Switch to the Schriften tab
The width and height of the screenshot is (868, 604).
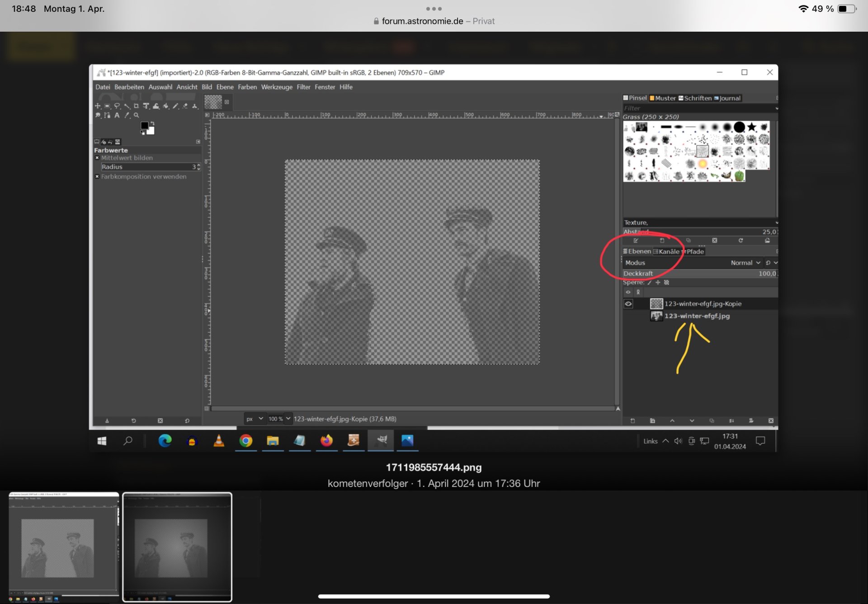(x=695, y=98)
